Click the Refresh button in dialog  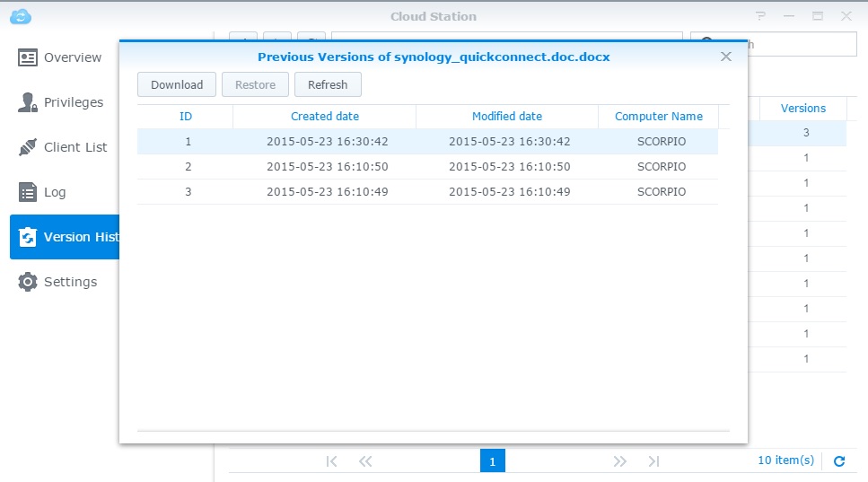tap(328, 84)
